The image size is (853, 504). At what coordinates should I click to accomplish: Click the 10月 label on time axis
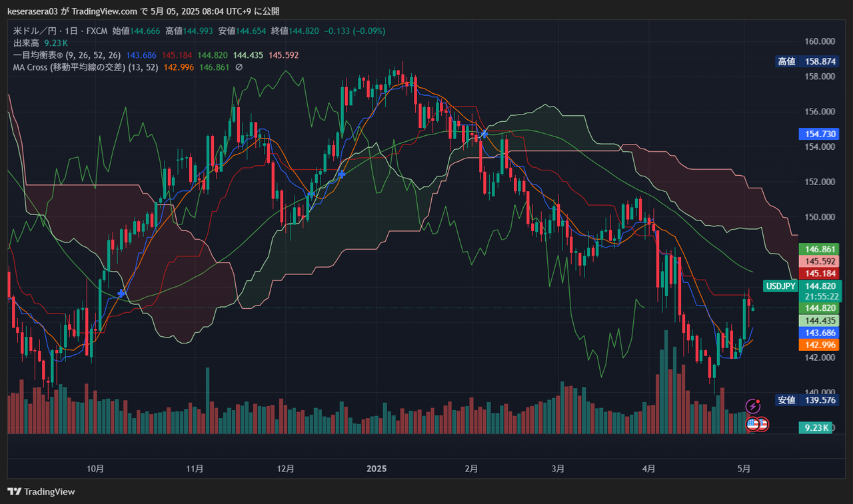tap(96, 469)
